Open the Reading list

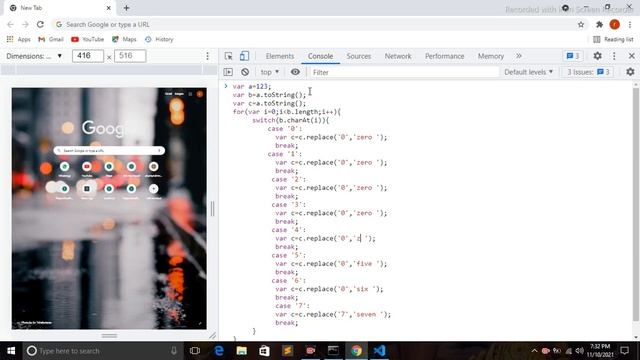point(613,39)
